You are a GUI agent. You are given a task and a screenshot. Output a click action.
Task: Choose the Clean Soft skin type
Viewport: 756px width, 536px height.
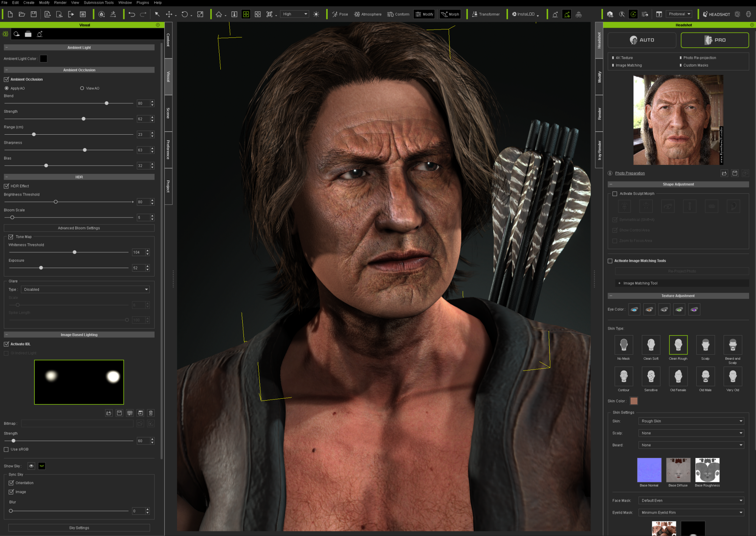[651, 345]
